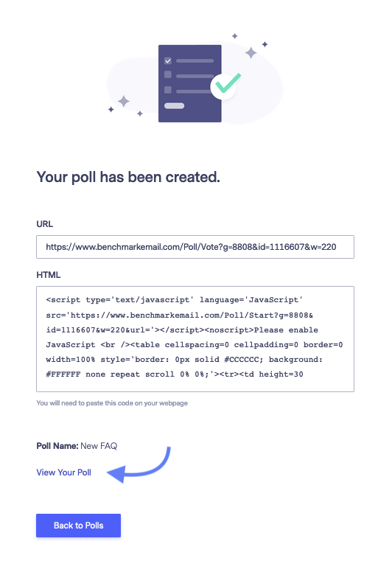Click the white pill button in illustration
Screen dimensions: 392x572
click(x=175, y=106)
